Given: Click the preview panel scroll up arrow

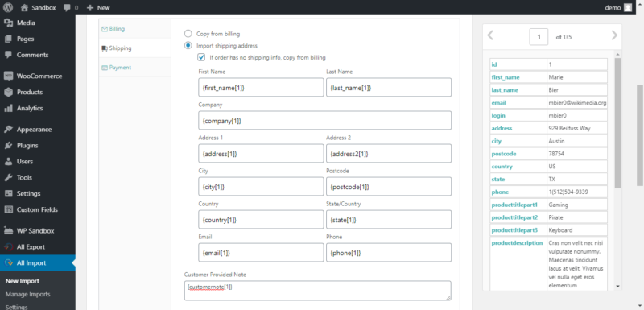Looking at the screenshot, I should pos(617,54).
